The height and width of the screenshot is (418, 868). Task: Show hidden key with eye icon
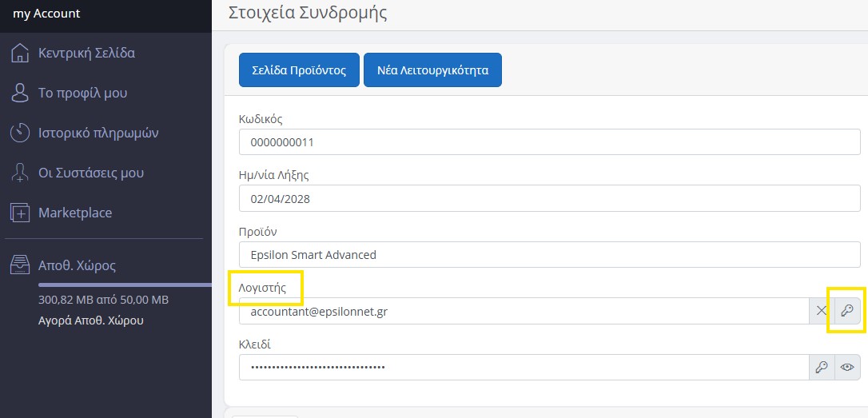pyautogui.click(x=847, y=367)
